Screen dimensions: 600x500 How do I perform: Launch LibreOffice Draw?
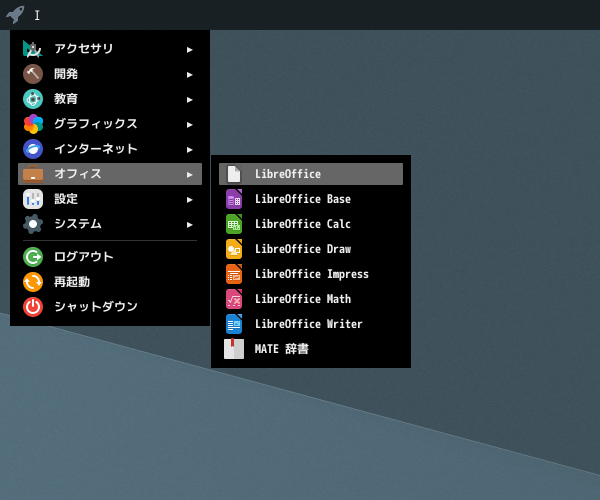(311, 249)
